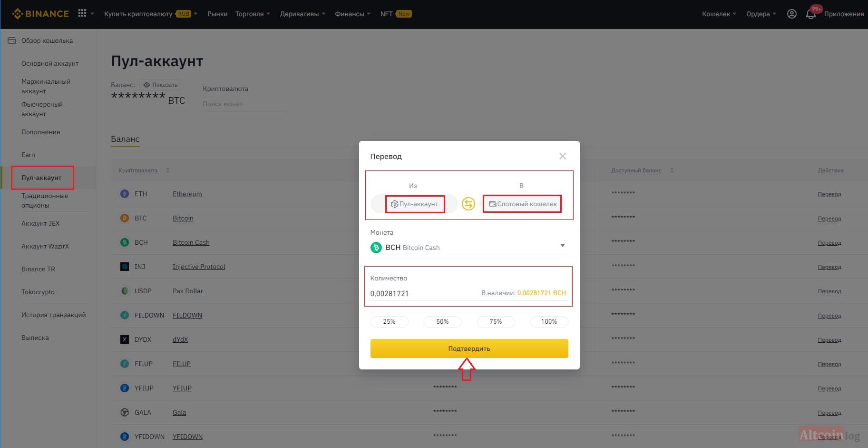Click the INJ coin icon
The width and height of the screenshot is (868, 448).
[x=125, y=267]
